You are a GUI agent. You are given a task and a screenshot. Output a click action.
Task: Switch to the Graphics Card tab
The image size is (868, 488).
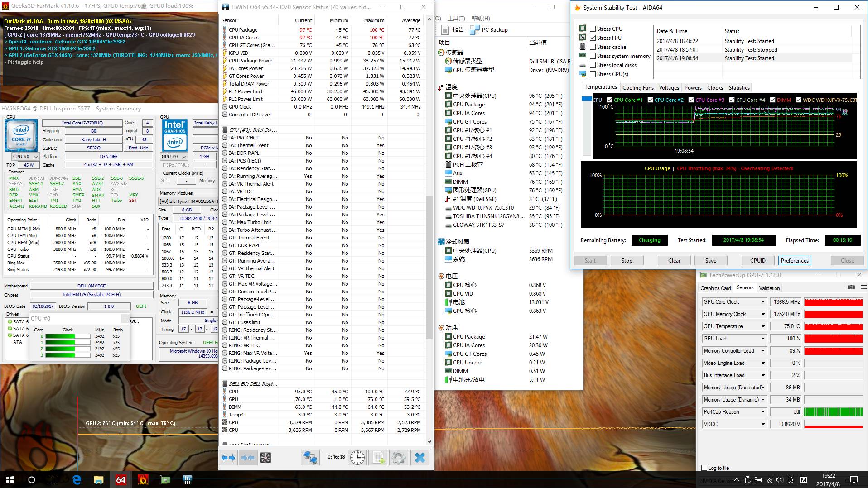pyautogui.click(x=715, y=288)
